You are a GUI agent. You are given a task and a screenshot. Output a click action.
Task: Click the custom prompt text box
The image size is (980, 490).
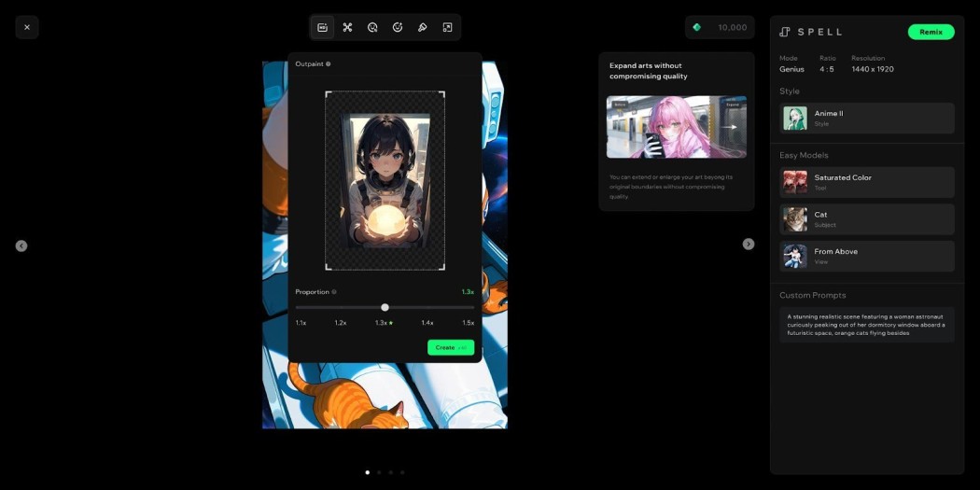tap(867, 325)
